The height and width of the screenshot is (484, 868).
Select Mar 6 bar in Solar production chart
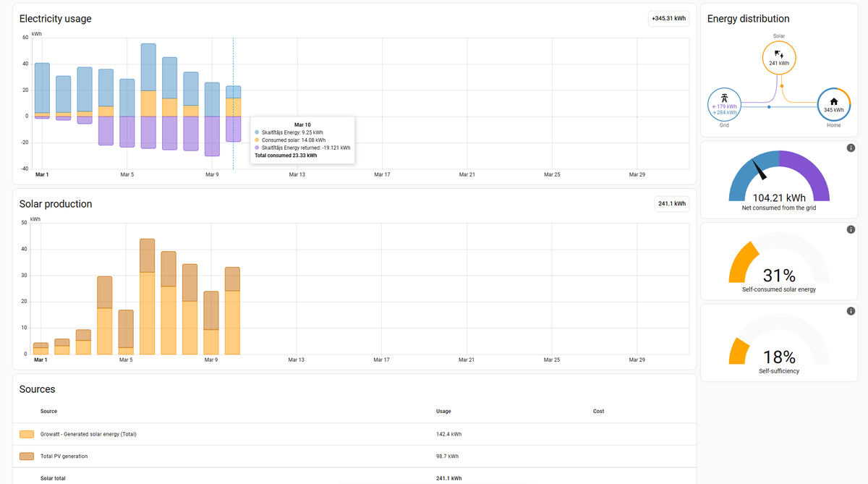(x=148, y=297)
